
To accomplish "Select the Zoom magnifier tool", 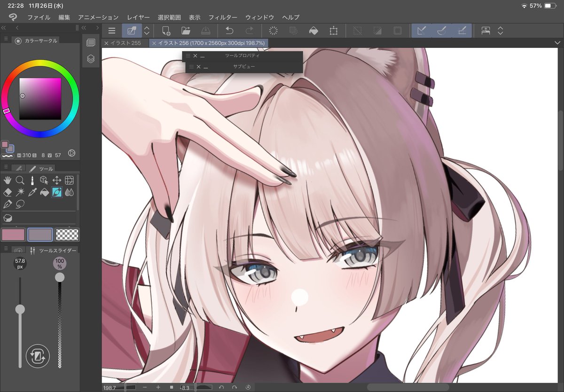I will coord(20,180).
